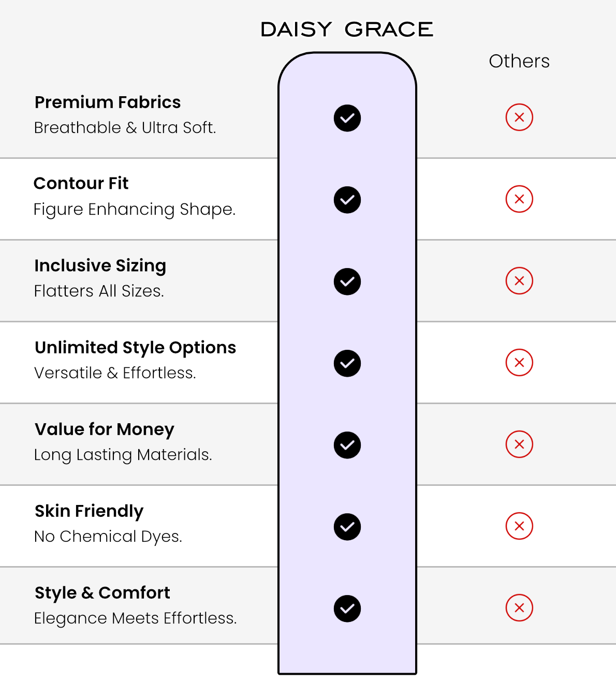Click the Unlimited Style Options checkmark icon
This screenshot has width=616, height=683.
(347, 363)
